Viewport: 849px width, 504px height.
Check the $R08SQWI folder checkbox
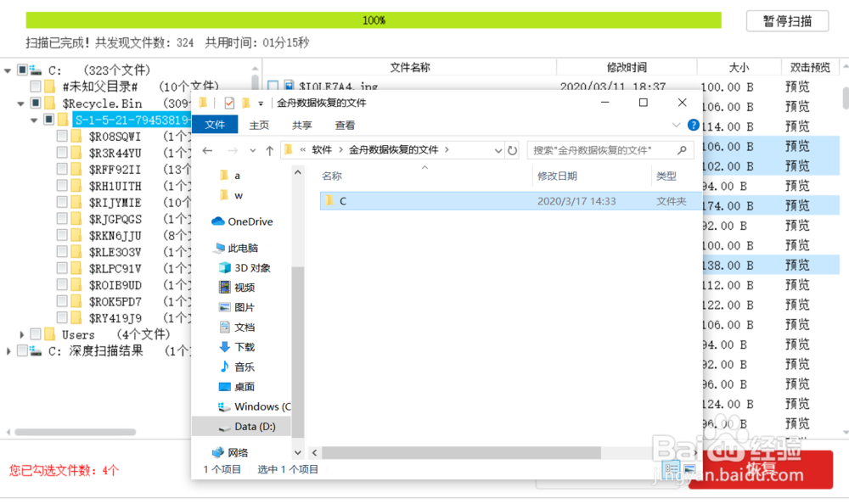60,136
